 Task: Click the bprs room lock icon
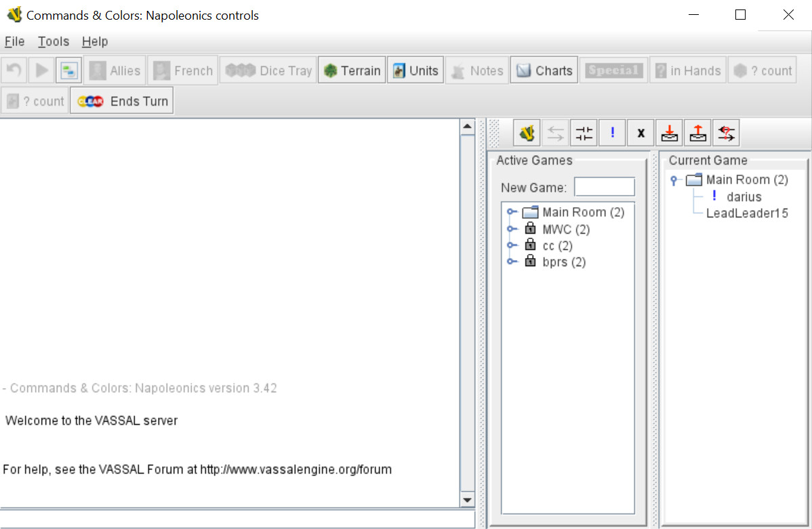point(530,260)
